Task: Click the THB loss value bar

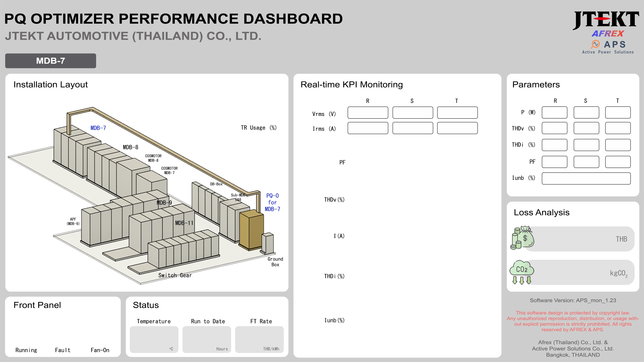Action: tap(579, 239)
